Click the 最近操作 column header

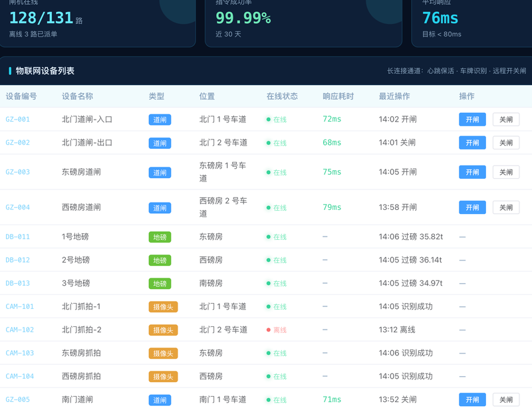point(394,96)
